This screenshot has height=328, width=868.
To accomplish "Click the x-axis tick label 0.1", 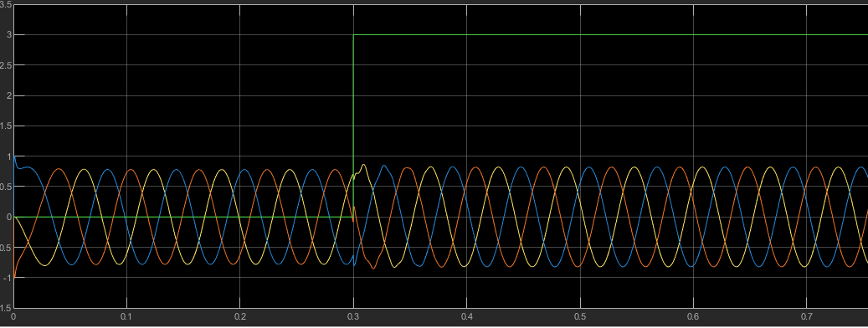I will point(126,317).
